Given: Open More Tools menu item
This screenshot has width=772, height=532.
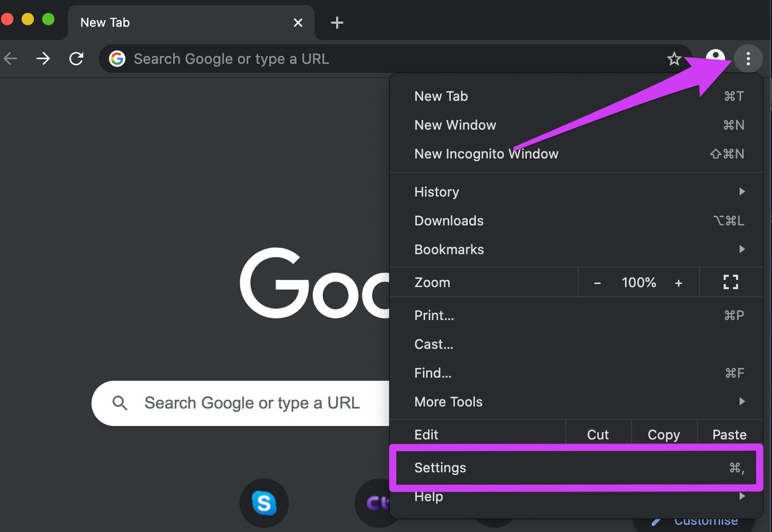Looking at the screenshot, I should (x=576, y=402).
